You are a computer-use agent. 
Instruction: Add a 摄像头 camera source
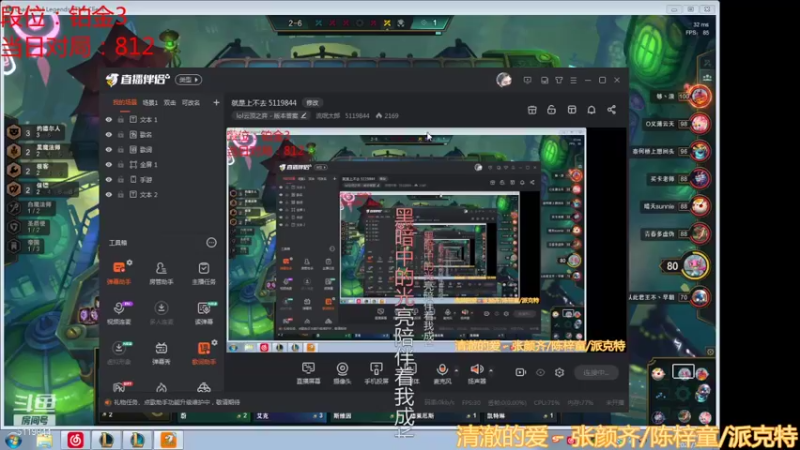click(342, 373)
